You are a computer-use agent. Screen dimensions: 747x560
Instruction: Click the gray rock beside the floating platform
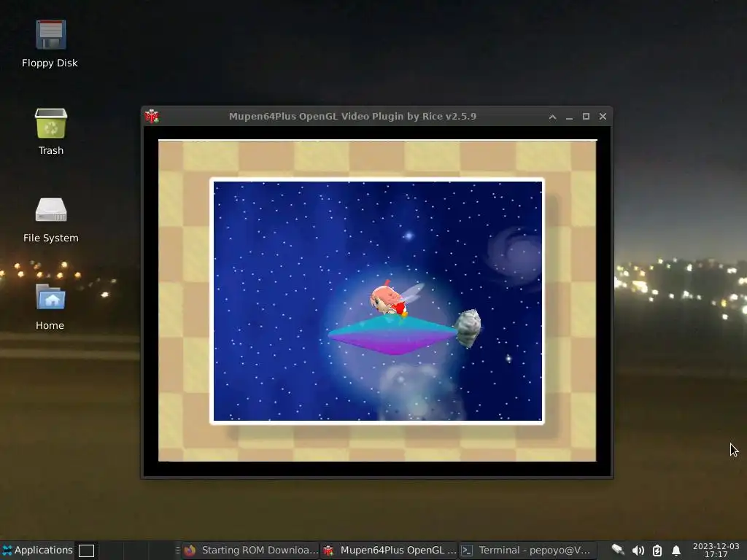tap(468, 328)
